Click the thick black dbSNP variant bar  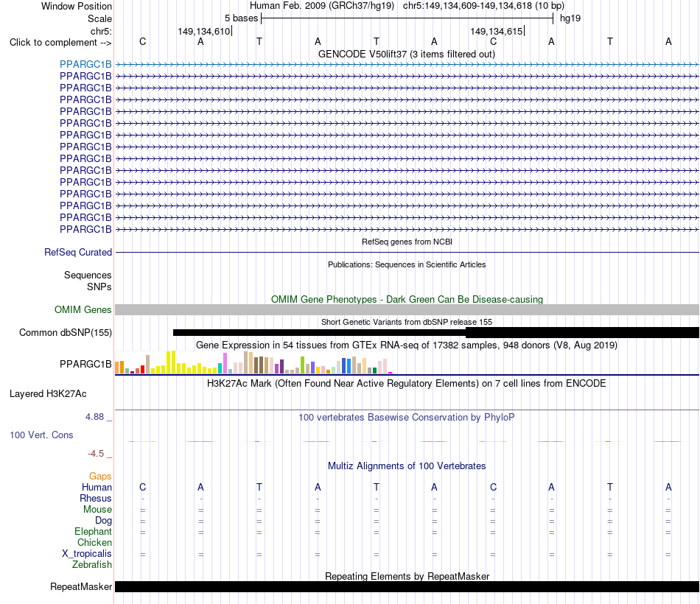click(582, 333)
